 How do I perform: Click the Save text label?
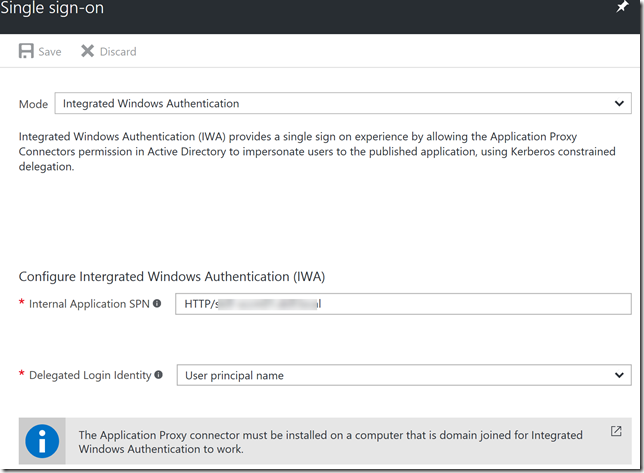(x=50, y=52)
